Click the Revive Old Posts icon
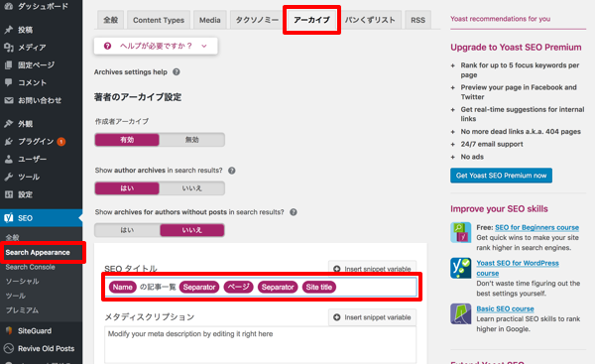This screenshot has height=364, width=595. point(9,348)
